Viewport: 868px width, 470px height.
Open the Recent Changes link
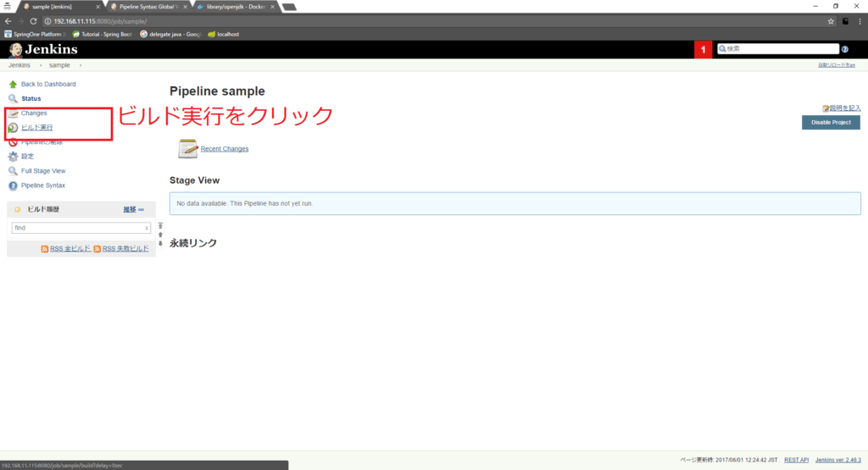pos(225,149)
